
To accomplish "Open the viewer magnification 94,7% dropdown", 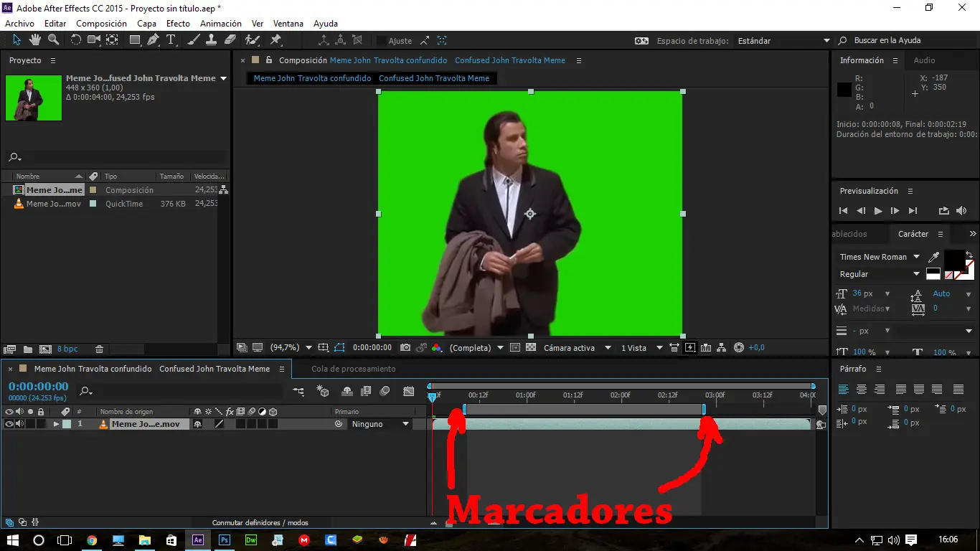I will [291, 348].
